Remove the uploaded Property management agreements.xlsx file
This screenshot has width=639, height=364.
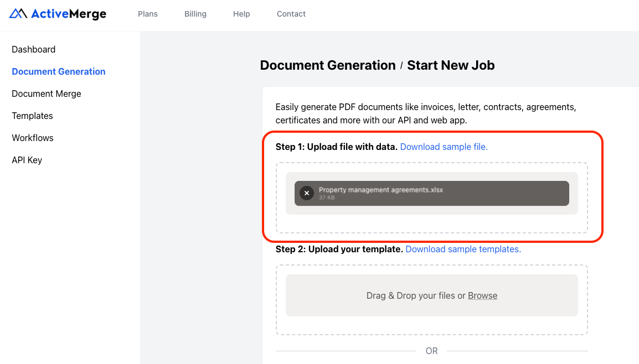306,193
